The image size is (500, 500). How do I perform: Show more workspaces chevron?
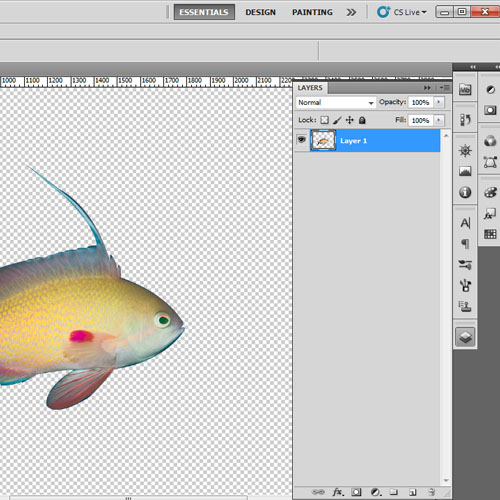coord(351,12)
